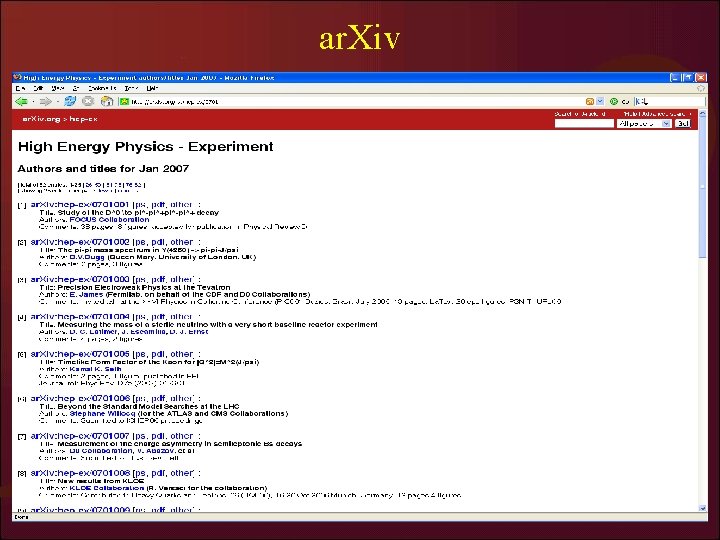Viewport: 720px width, 540px height.
Task: Open the View menu
Action: 57,88
